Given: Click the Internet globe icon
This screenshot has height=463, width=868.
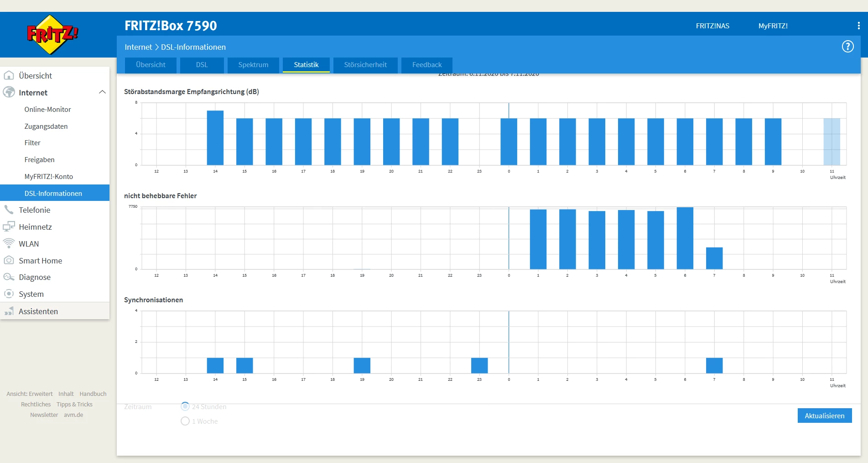Looking at the screenshot, I should 9,92.
